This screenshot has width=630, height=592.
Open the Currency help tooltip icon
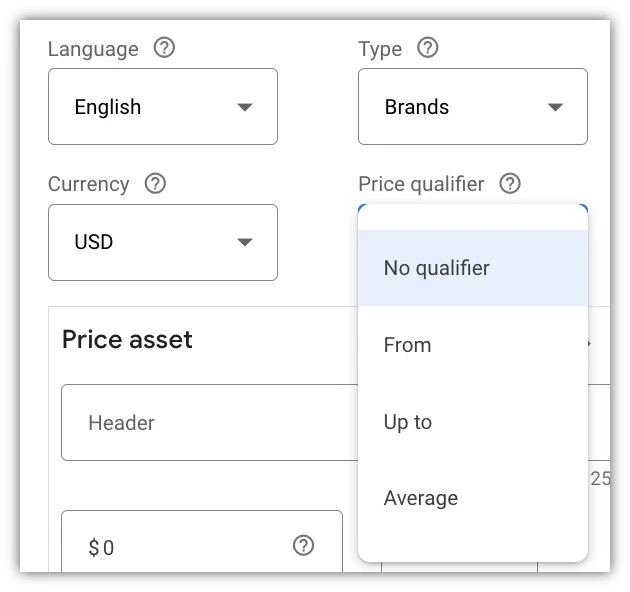155,184
